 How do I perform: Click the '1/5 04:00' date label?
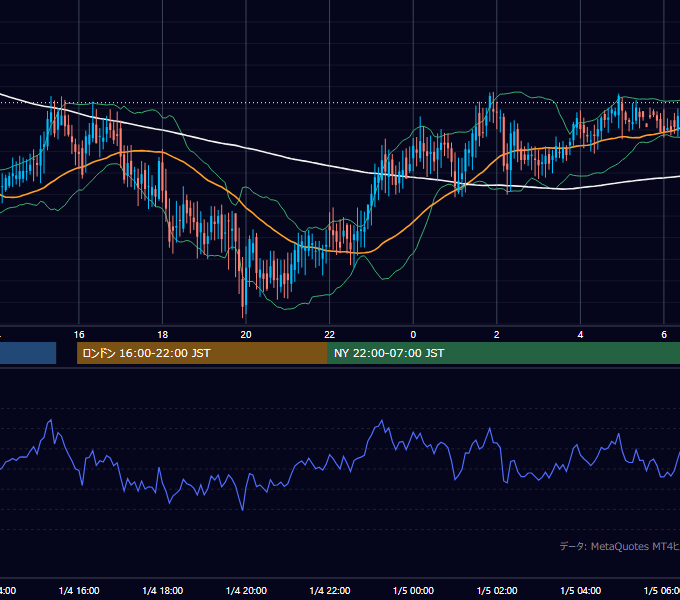point(581,590)
